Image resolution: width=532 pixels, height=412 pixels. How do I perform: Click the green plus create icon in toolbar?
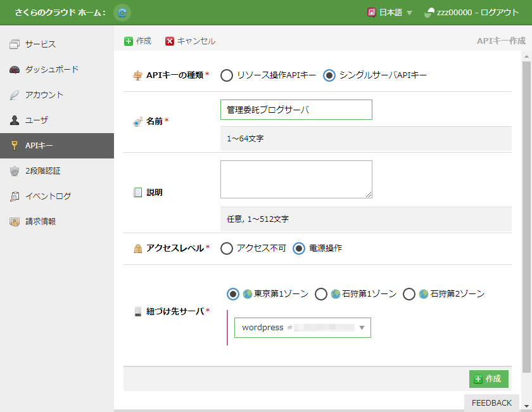click(129, 41)
